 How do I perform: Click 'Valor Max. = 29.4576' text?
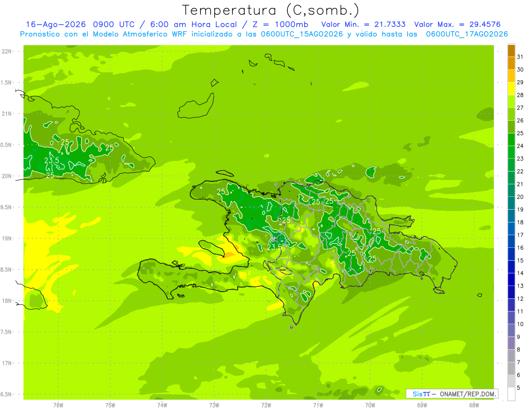[457, 24]
